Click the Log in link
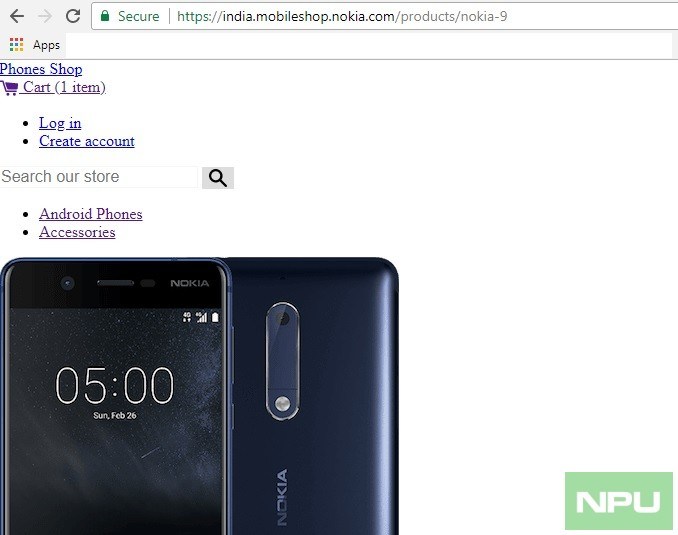Image resolution: width=678 pixels, height=535 pixels. 60,123
